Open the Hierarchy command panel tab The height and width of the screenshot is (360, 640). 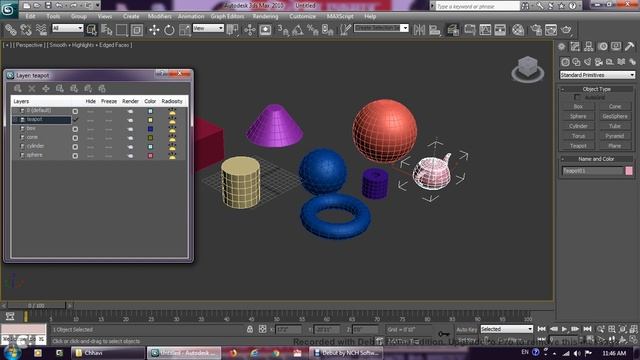point(589,47)
